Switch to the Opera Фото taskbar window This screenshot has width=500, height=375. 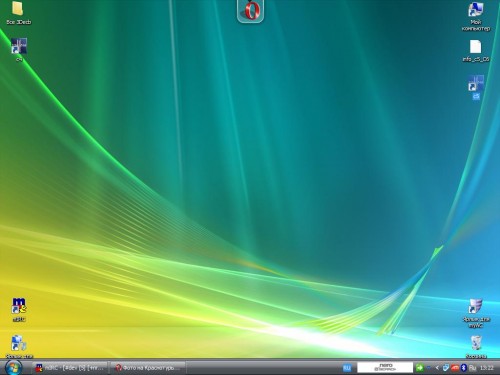[148, 368]
